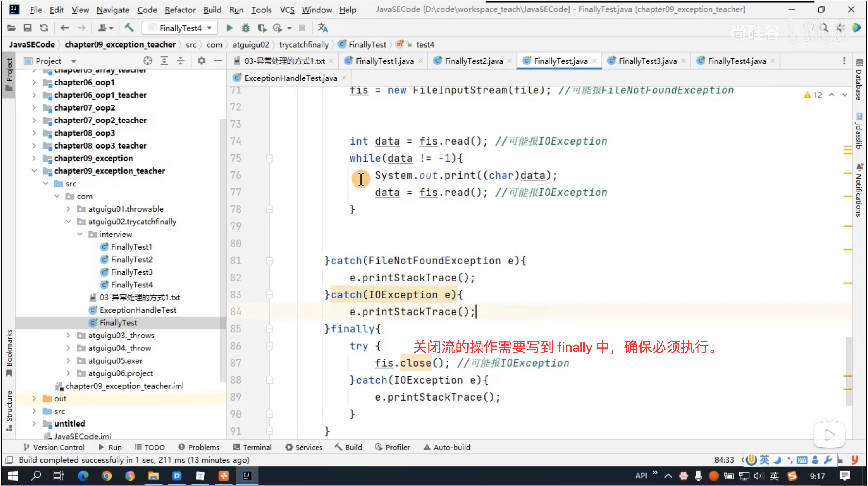Switch to FinallyTest3.java tab

point(647,61)
